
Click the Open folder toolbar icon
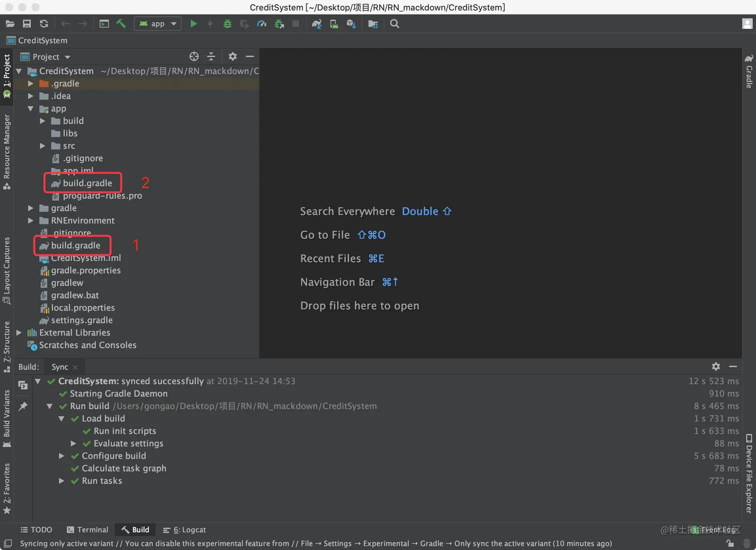click(x=10, y=23)
